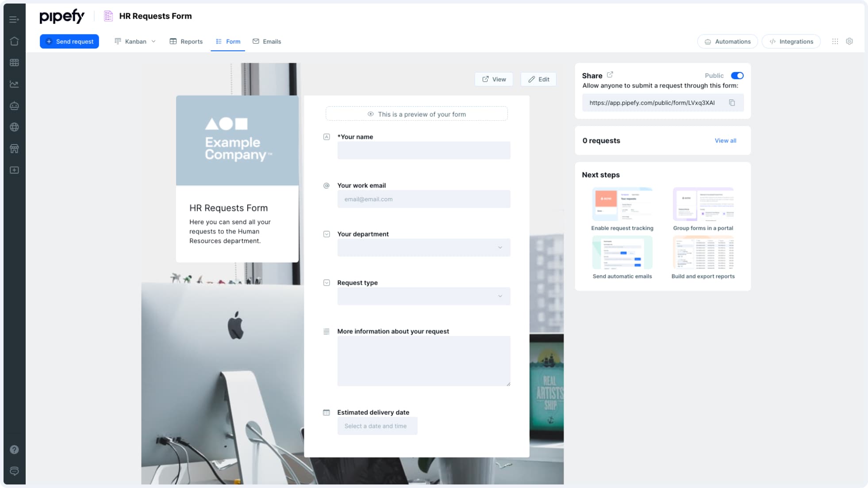Open the apps grid icon near settings
The height and width of the screenshot is (488, 868).
(835, 41)
